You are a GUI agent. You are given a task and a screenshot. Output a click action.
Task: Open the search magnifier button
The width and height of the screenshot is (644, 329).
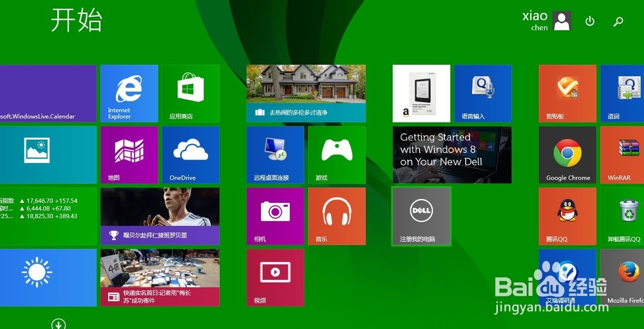click(x=618, y=21)
